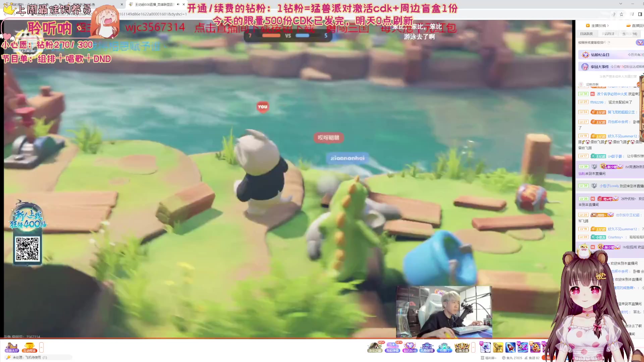Open the tab search dropdown chevron
Image resolution: width=644 pixels, height=362 pixels.
click(x=621, y=4)
